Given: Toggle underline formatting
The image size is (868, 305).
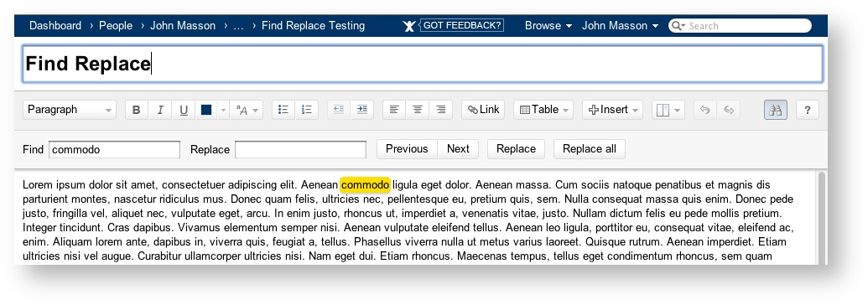Looking at the screenshot, I should (184, 110).
